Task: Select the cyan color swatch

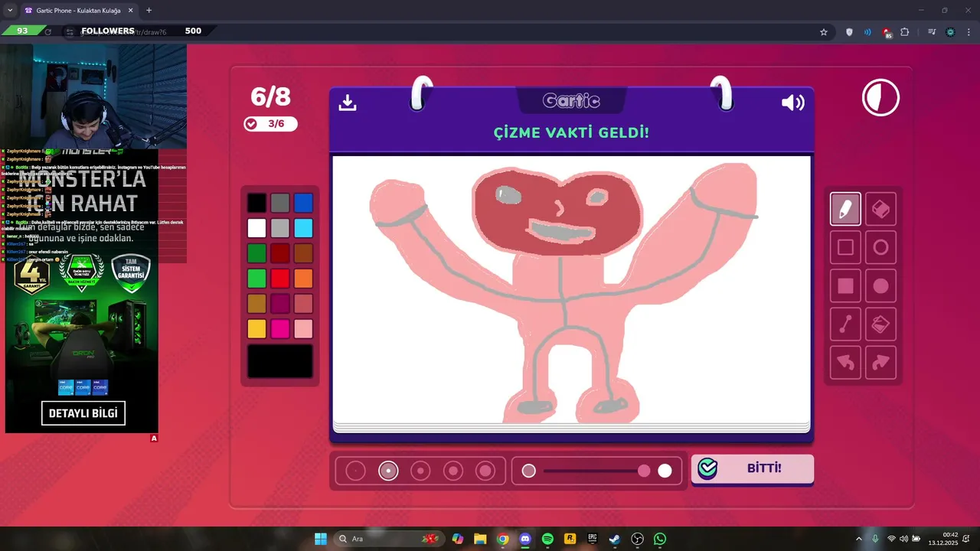Action: pyautogui.click(x=303, y=228)
